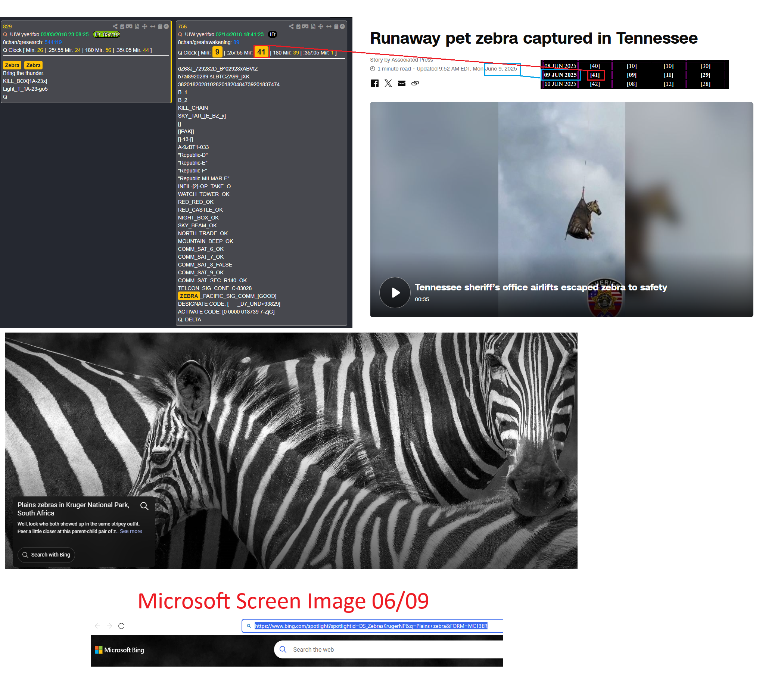
Task: Click the plain clipboard icon on post 829
Action: (160, 27)
